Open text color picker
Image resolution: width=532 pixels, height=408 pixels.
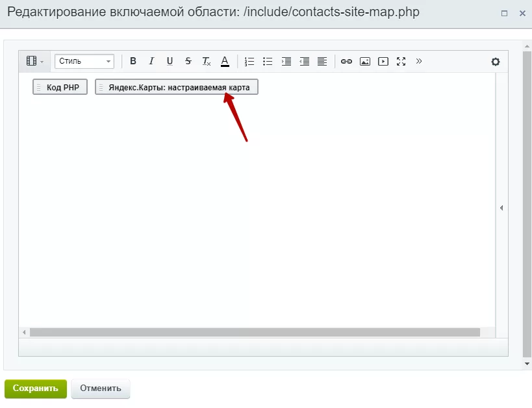tap(225, 61)
